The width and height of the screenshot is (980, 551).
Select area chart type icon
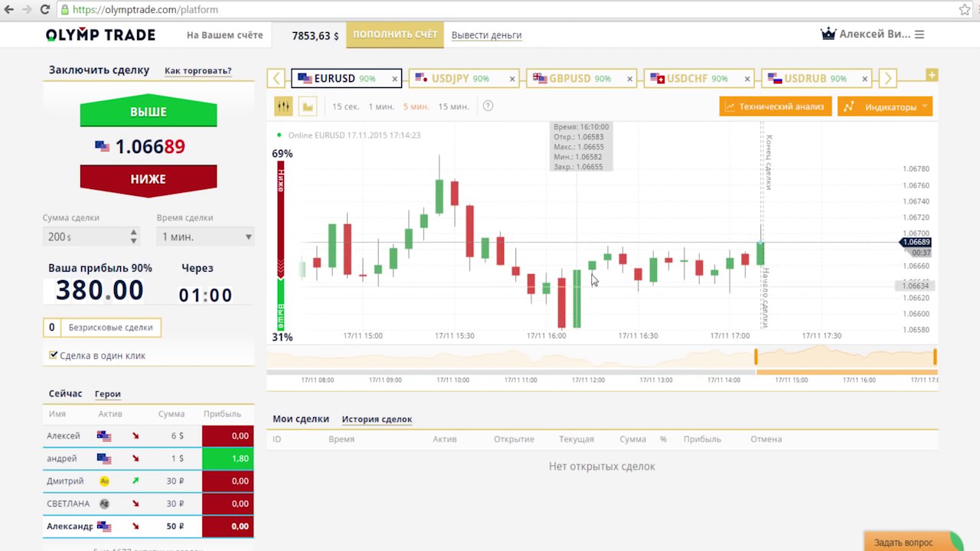pos(308,106)
